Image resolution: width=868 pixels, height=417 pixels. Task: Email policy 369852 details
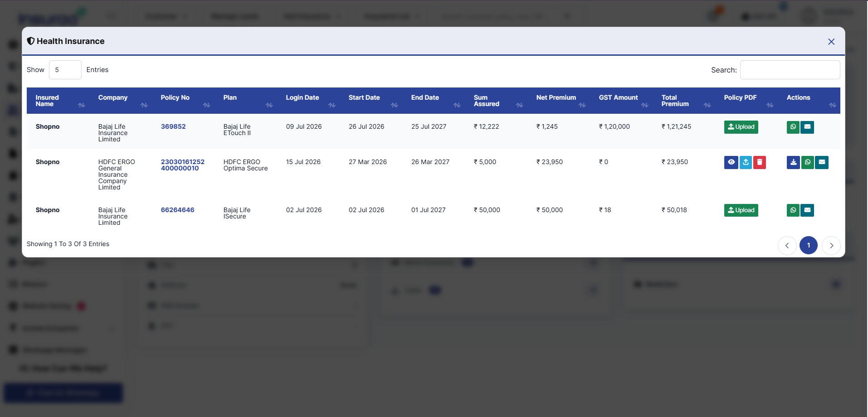coord(807,127)
